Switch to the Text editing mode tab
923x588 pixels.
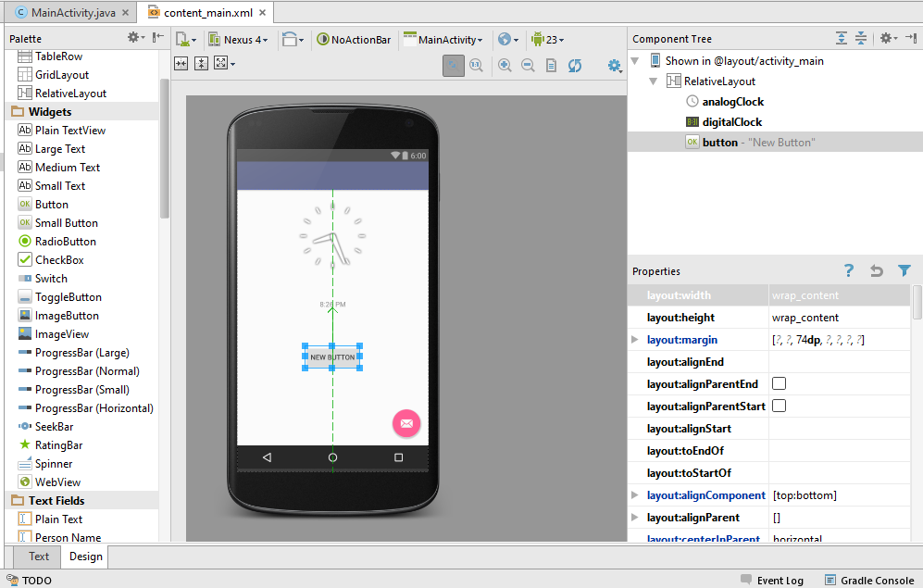click(35, 557)
